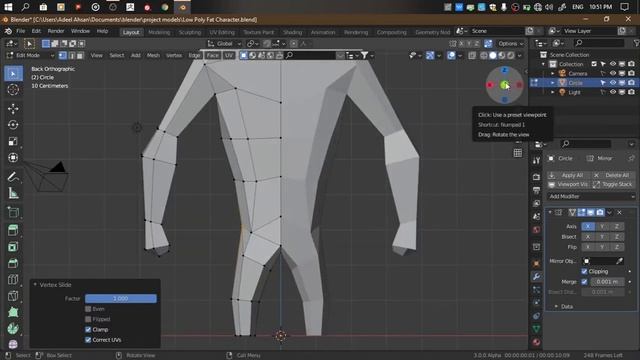Open the Render properties tab

click(x=536, y=177)
